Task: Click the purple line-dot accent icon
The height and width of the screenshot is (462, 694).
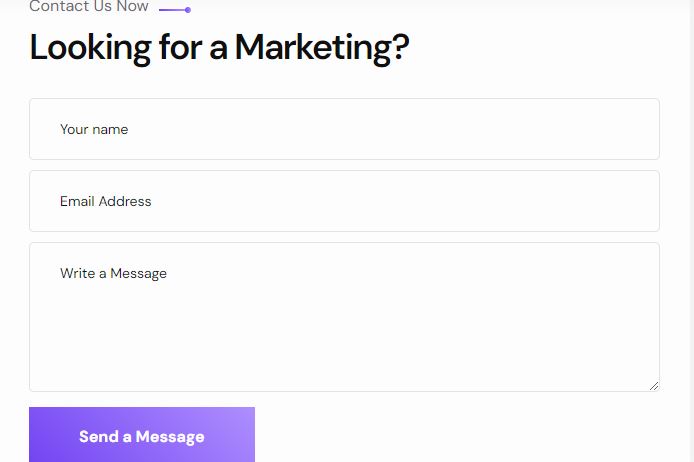Action: pos(175,10)
